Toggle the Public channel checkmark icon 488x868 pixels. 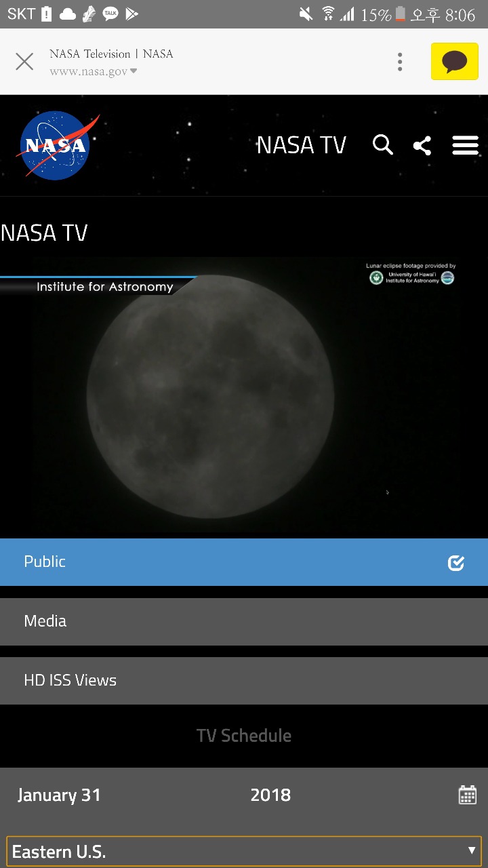(x=456, y=562)
